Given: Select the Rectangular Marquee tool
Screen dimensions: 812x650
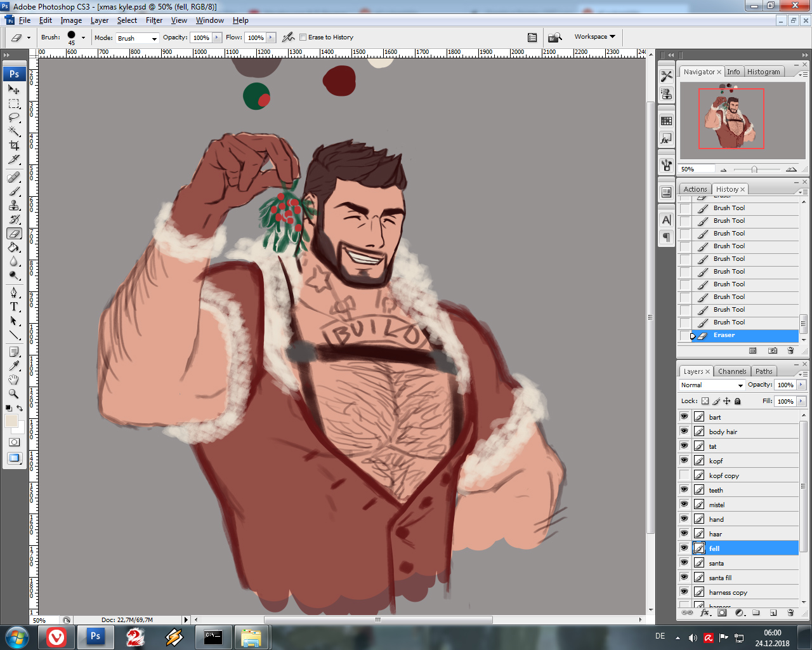Looking at the screenshot, I should click(14, 103).
